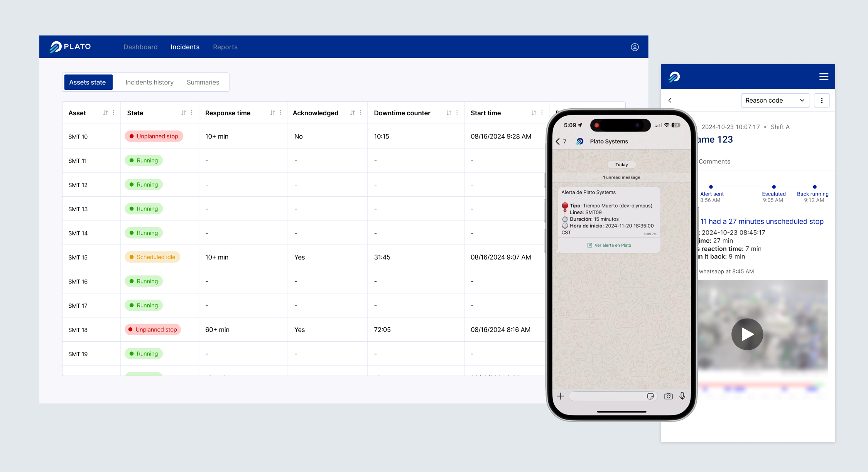This screenshot has height=472, width=868.
Task: Click the SMT 10 asset name
Action: click(78, 137)
